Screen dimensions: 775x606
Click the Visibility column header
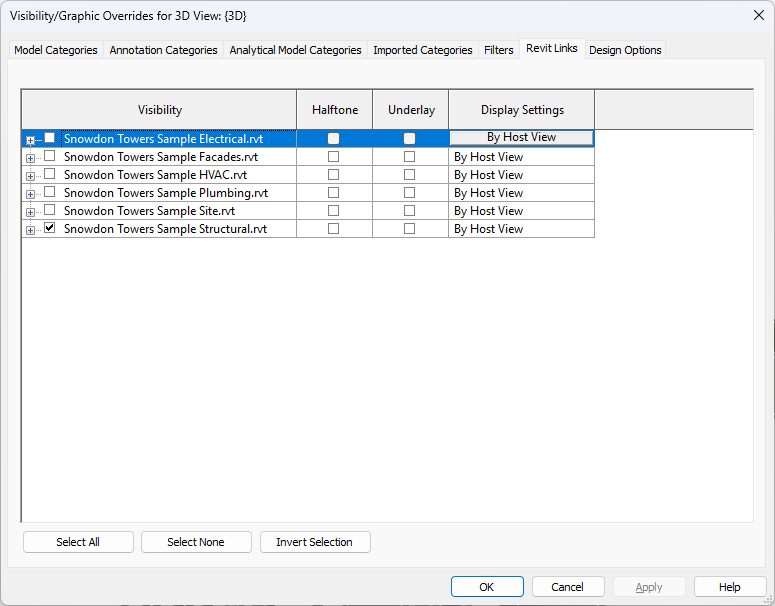point(160,110)
